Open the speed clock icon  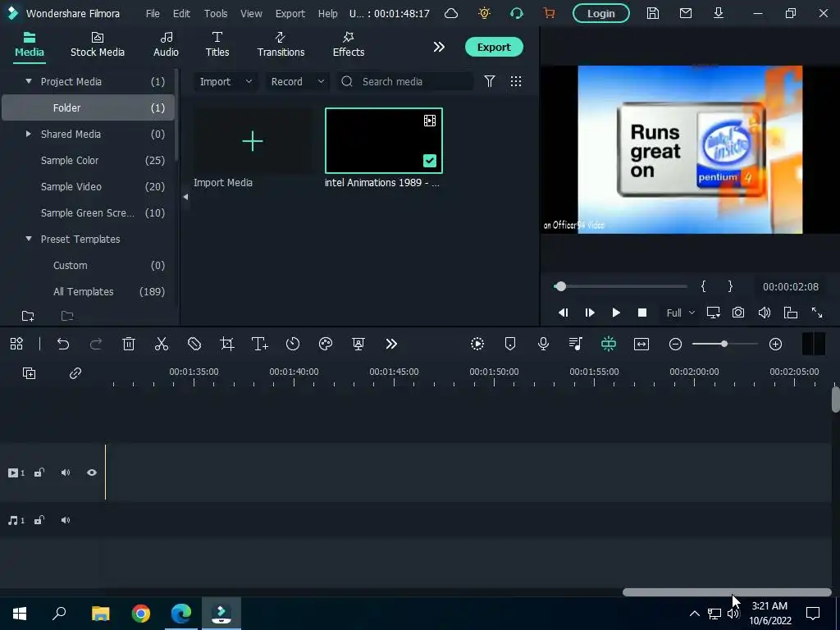point(293,344)
